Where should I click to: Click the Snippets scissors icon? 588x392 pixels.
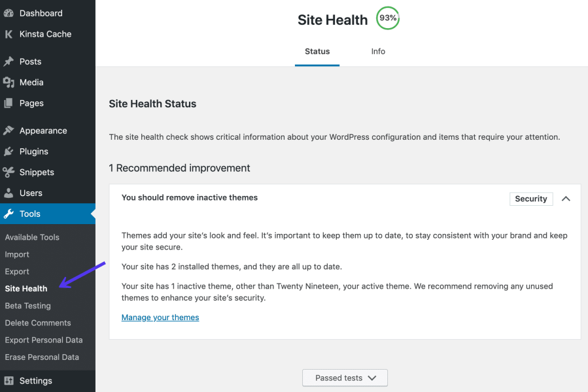tap(9, 172)
